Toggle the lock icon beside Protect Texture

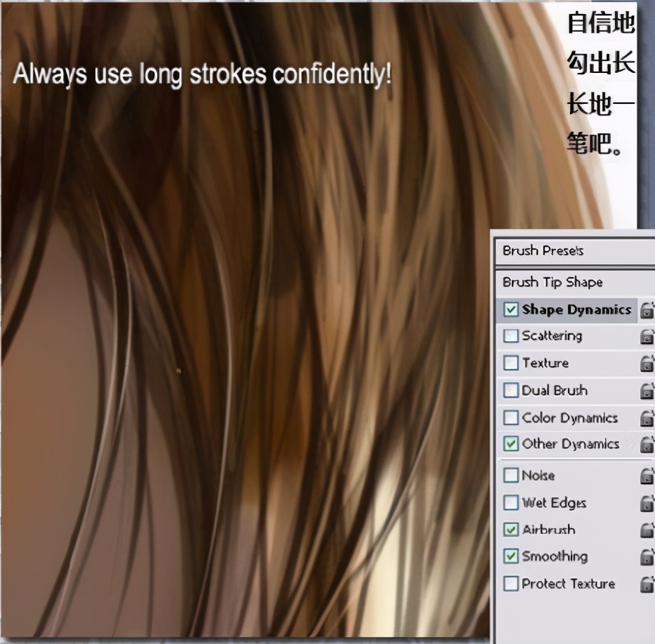[x=647, y=584]
